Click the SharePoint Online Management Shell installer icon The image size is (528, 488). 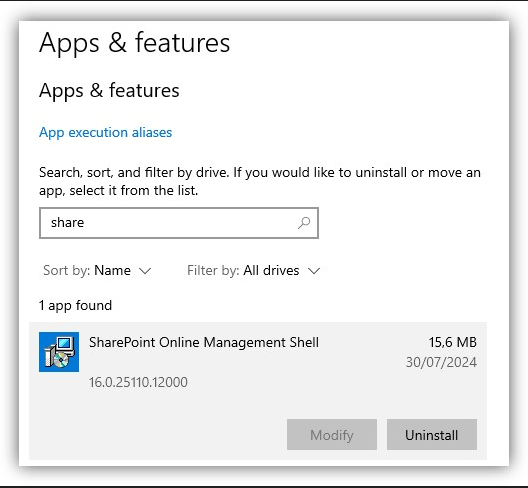pyautogui.click(x=59, y=352)
